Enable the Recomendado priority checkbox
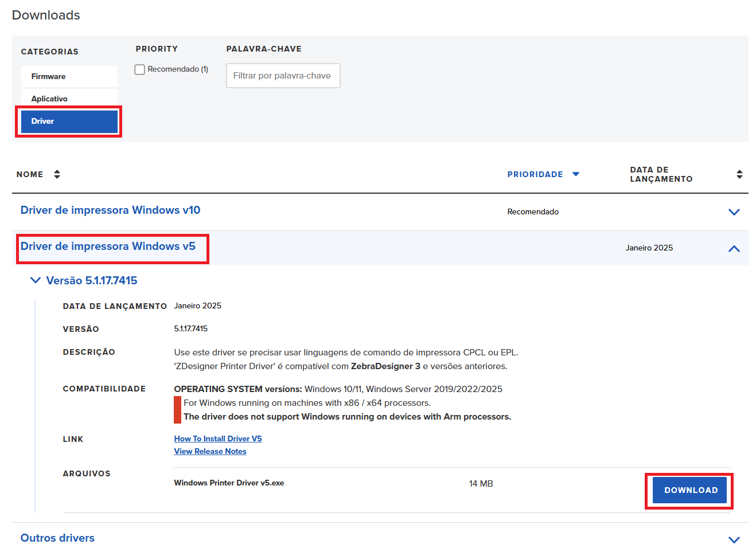The width and height of the screenshot is (756, 556). click(x=139, y=69)
